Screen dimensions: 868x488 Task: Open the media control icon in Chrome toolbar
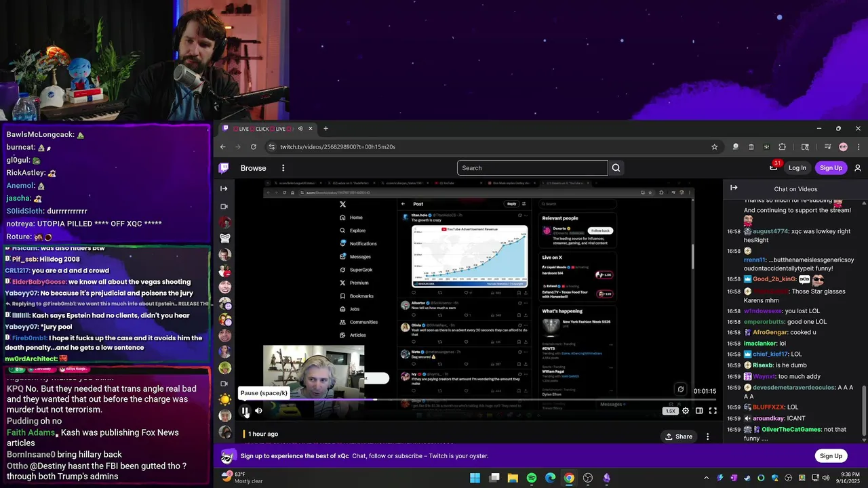click(827, 146)
